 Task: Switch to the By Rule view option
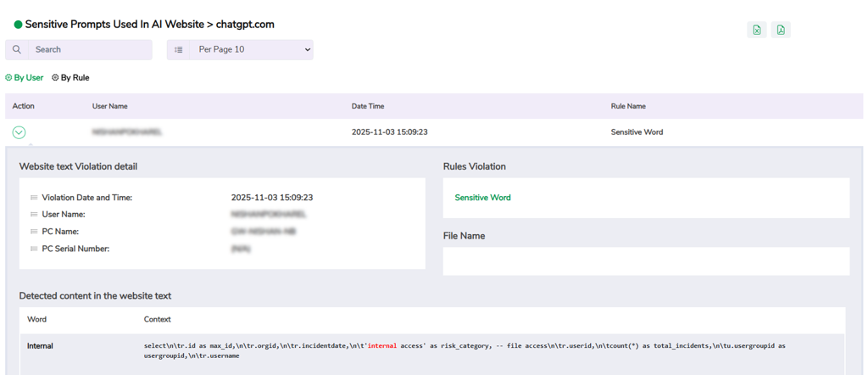pos(70,78)
